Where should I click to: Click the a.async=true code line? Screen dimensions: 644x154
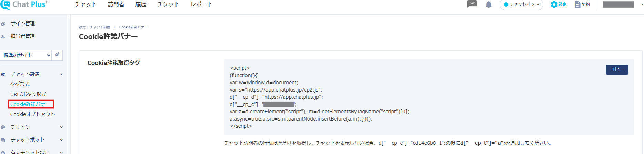tap(301, 119)
